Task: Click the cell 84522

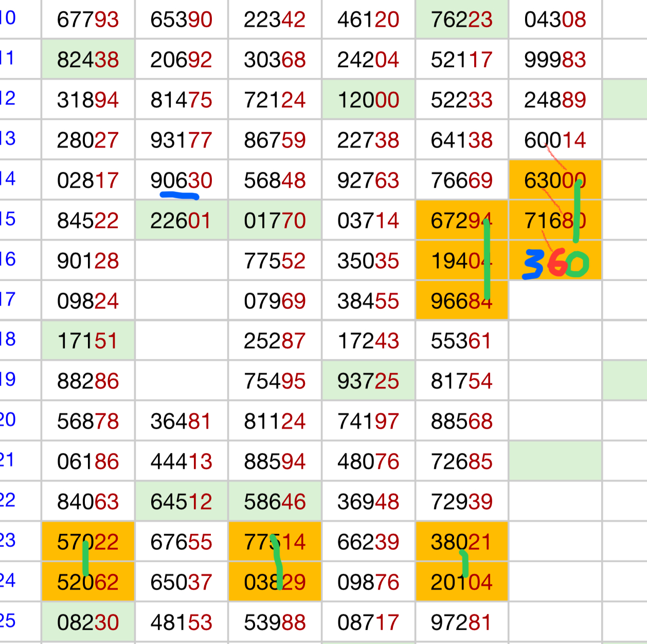Action: pos(88,220)
